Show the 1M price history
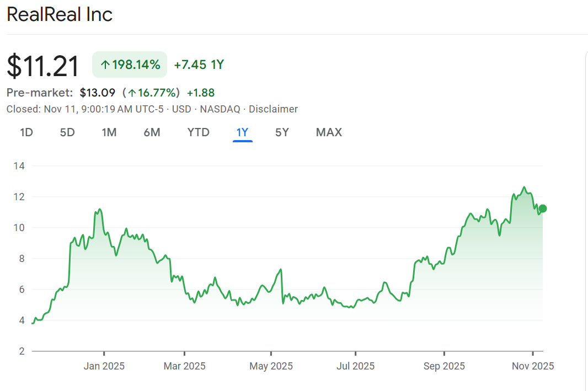588x391 pixels. pos(109,132)
